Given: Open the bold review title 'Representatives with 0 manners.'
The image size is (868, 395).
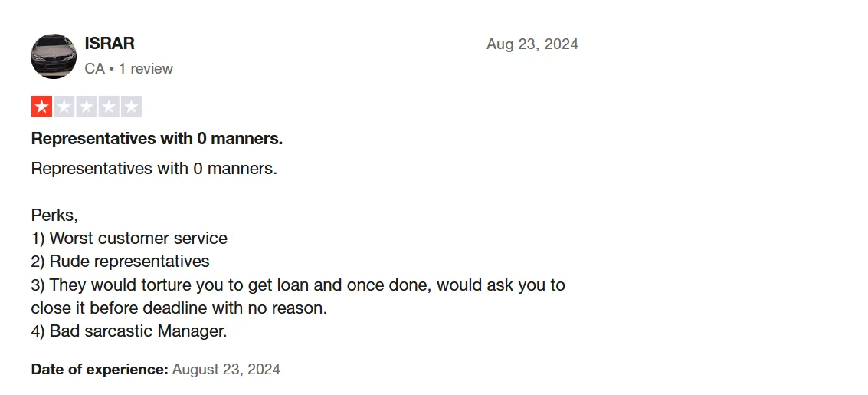Looking at the screenshot, I should click(156, 139).
